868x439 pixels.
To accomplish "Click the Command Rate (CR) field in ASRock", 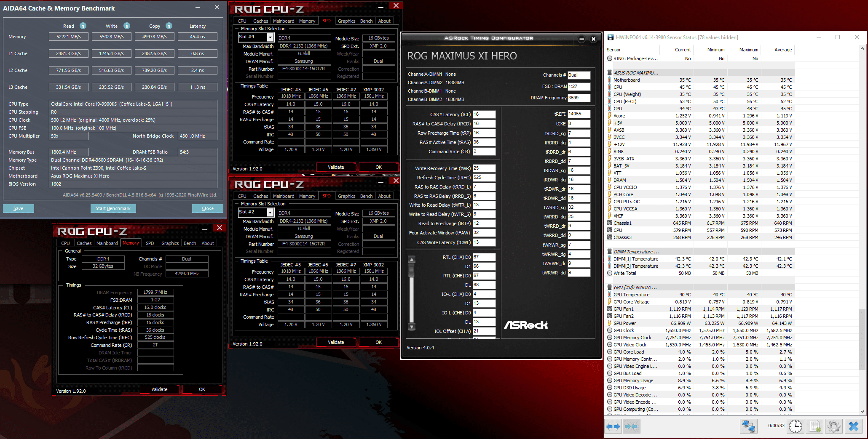I will (x=484, y=152).
